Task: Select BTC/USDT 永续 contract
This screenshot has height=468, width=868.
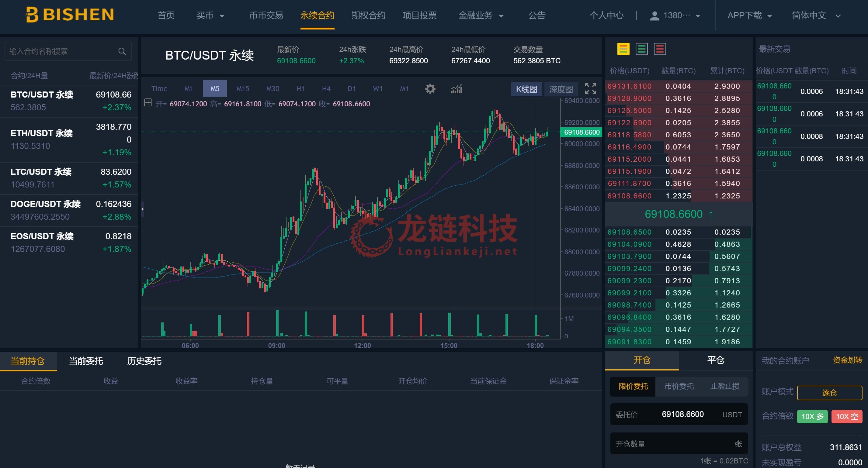Action: pyautogui.click(x=69, y=101)
